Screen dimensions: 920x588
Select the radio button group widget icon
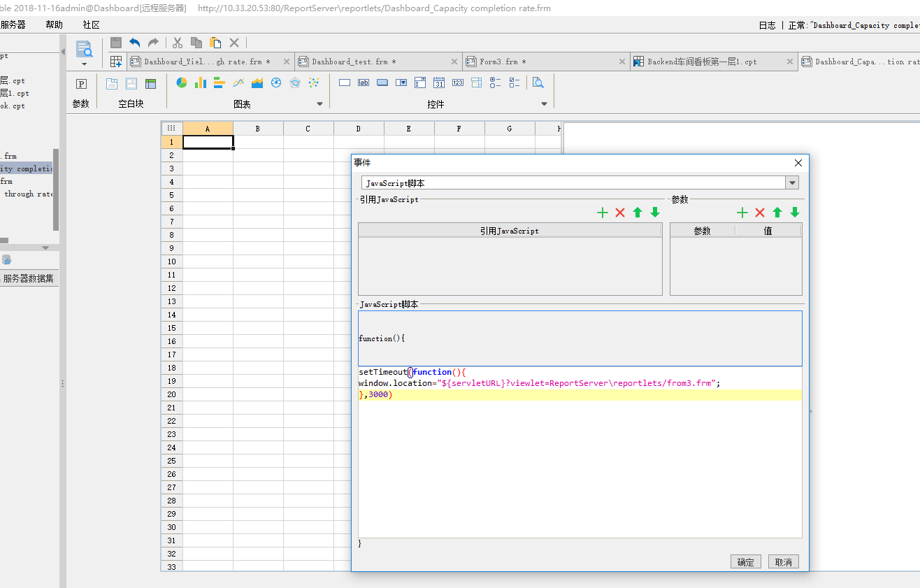pos(496,83)
